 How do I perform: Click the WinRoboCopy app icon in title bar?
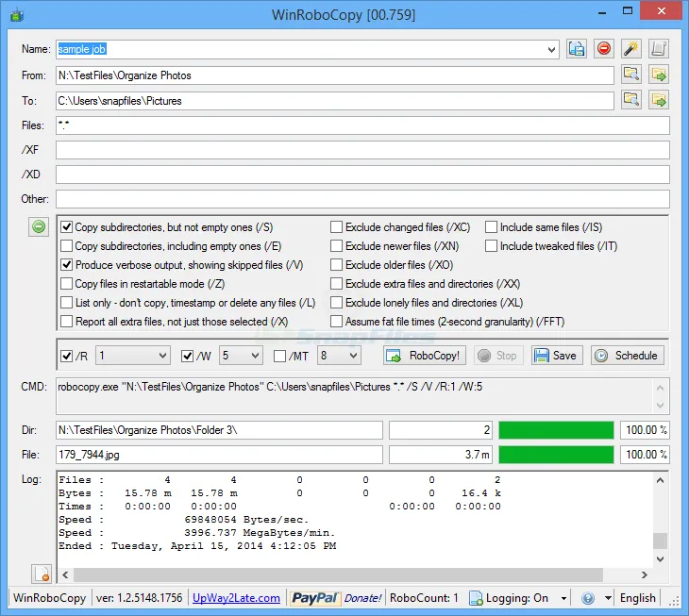pyautogui.click(x=17, y=15)
